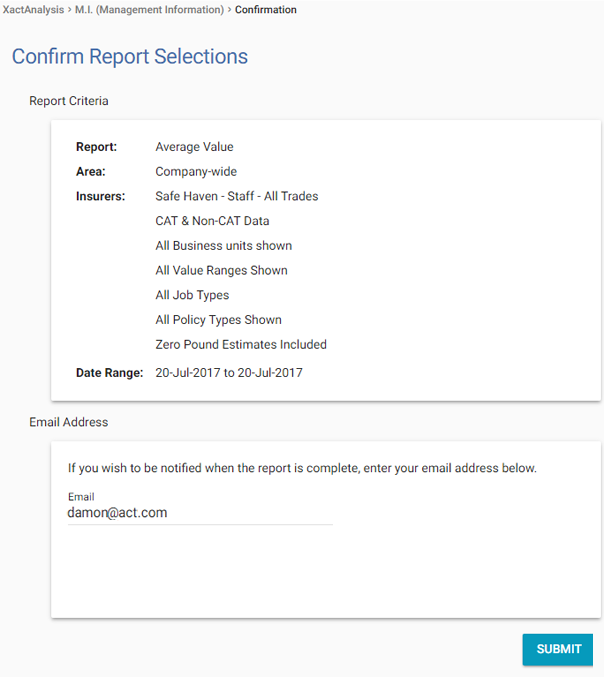The image size is (604, 677).
Task: Click Zero Pound Estimates Included text
Action: pyautogui.click(x=241, y=345)
